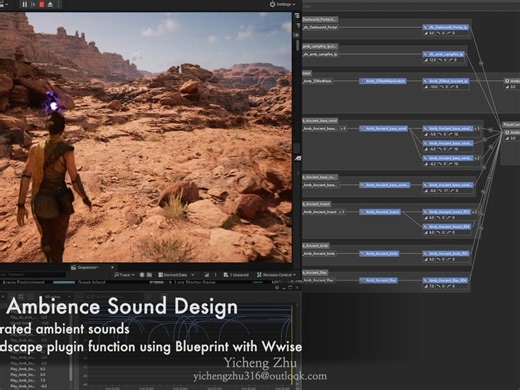Screen dimensions: 520x390
Task: Stop the game with the red stop button
Action: (42, 5)
